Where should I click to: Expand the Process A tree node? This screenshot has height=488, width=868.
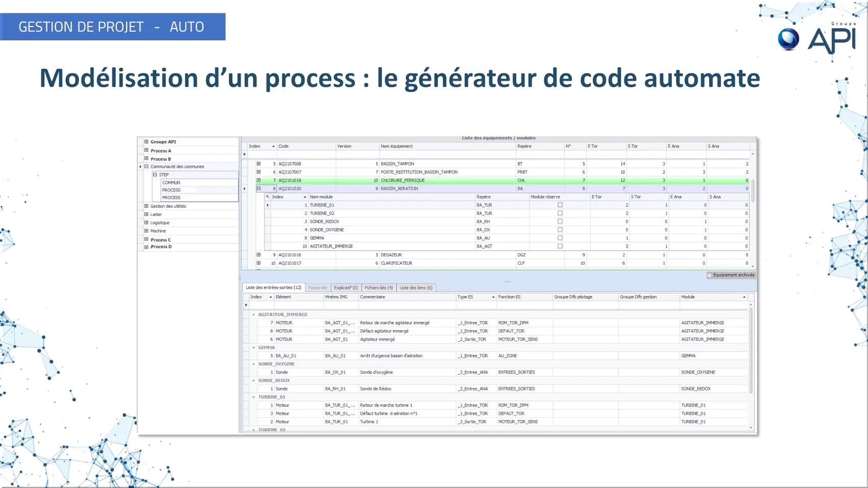pos(147,151)
